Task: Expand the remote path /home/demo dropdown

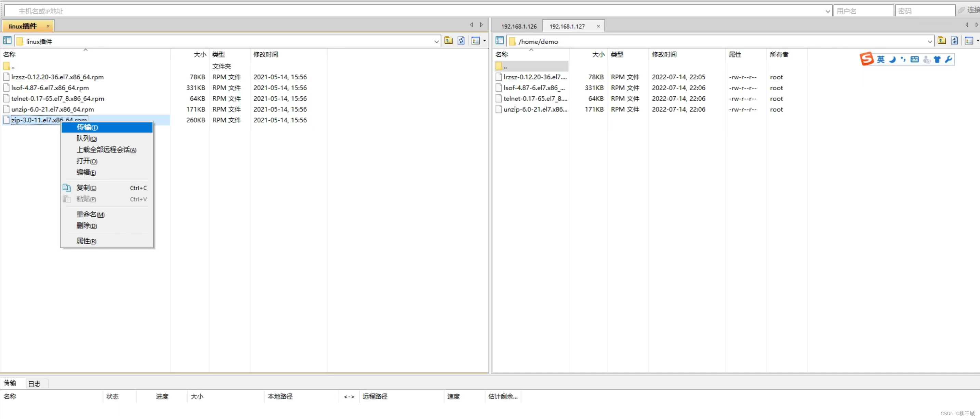Action: coord(930,41)
